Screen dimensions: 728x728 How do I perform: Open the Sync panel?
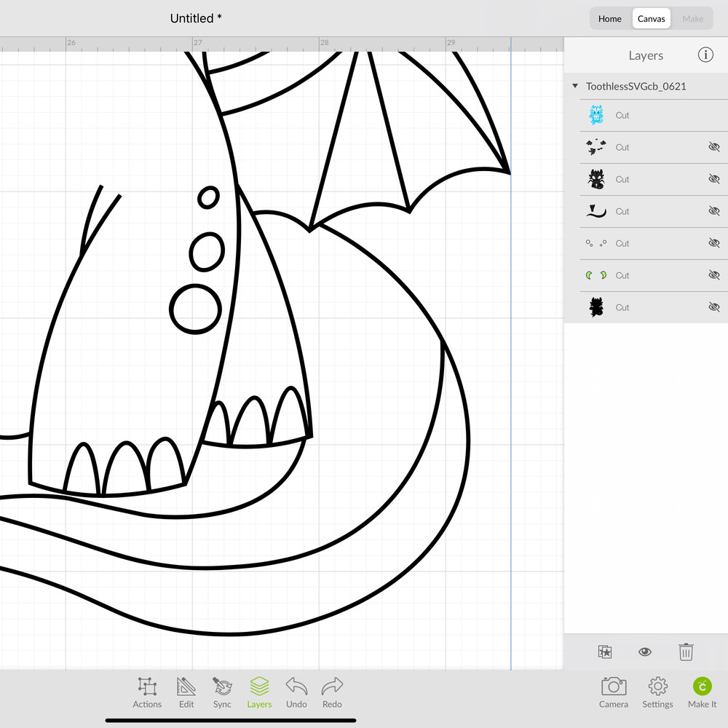(x=222, y=692)
